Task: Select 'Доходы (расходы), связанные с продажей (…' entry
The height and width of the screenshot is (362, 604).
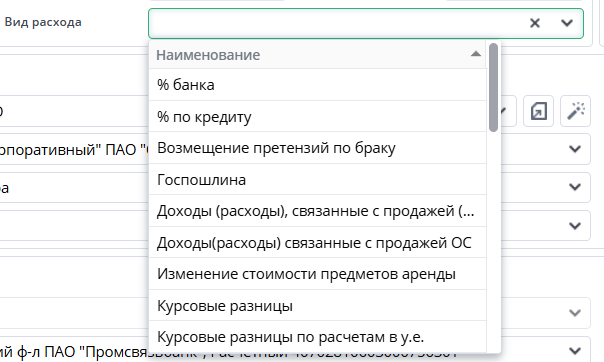Action: 317,211
